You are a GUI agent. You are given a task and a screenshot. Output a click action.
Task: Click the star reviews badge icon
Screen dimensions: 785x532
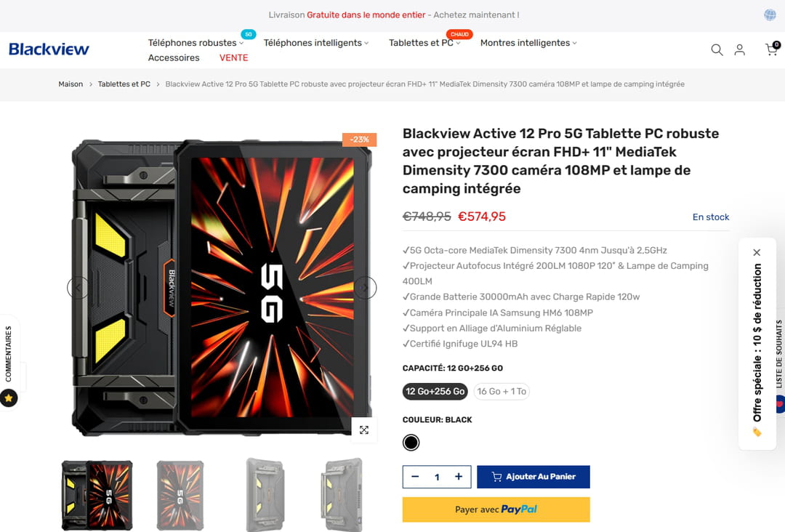coord(9,398)
